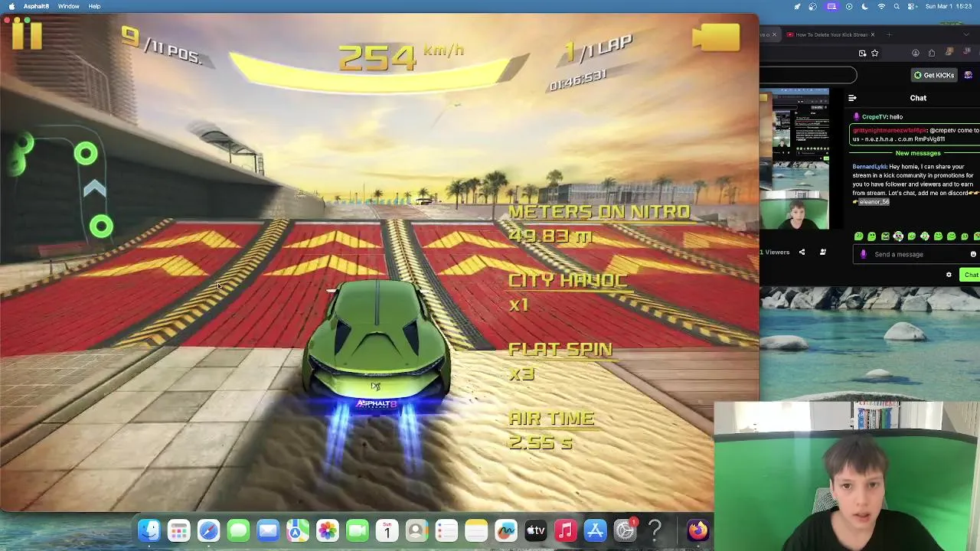Launch FaceTime from the Dock

click(358, 530)
